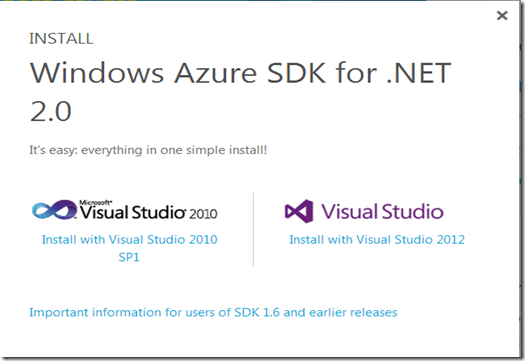Viewport: 525px width, 361px height.
Task: Click the INSTALL heading label
Action: click(x=61, y=39)
